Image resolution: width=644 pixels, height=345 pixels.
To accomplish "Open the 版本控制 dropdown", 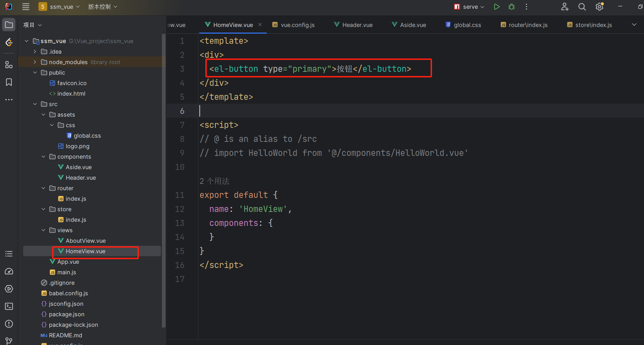I will 103,7.
